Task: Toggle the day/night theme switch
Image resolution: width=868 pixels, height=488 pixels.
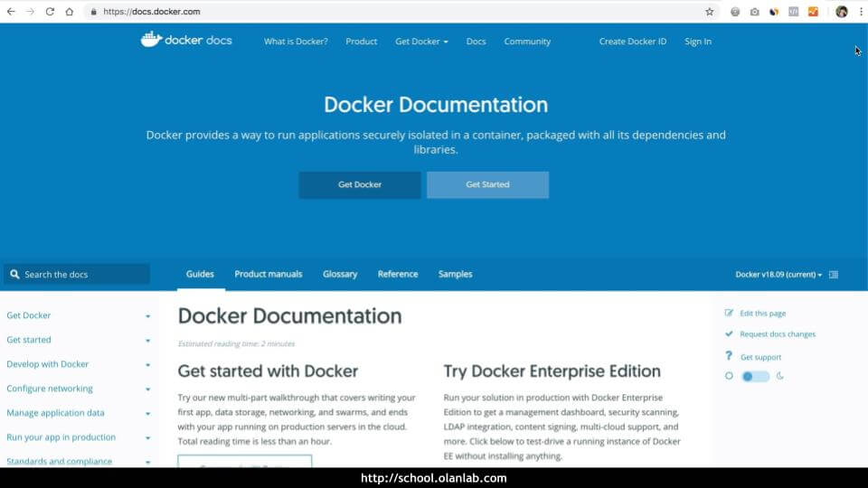Action: click(x=754, y=376)
